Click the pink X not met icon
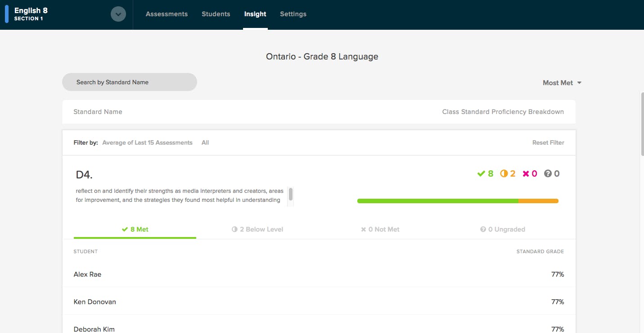 coord(526,173)
